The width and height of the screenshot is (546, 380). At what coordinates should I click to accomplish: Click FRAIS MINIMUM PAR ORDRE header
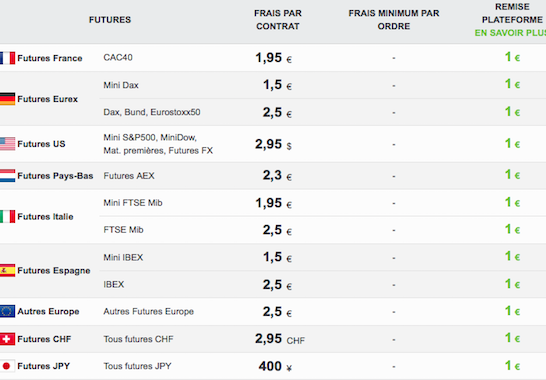pos(394,20)
